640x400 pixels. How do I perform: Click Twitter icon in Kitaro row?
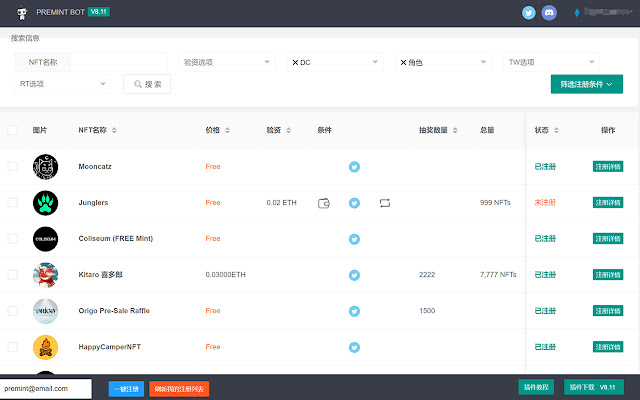tap(354, 275)
